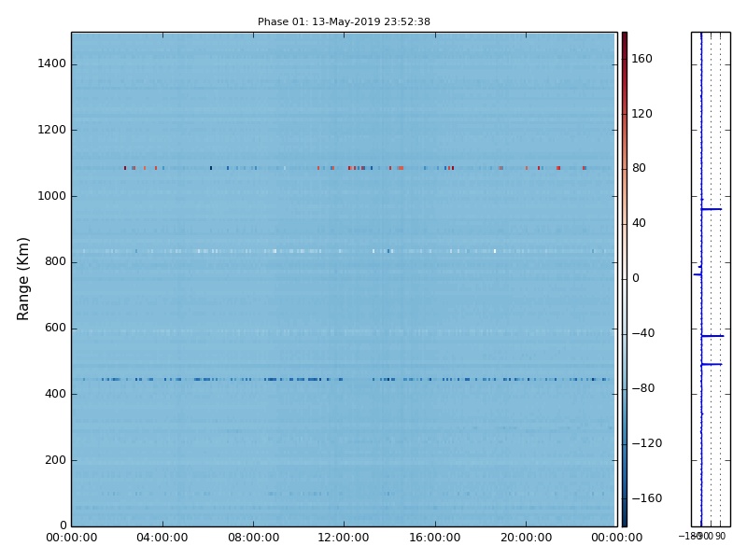747x560 pixels.
Task: Click the profile spike near 490 km in side plot
Action: tap(712, 364)
